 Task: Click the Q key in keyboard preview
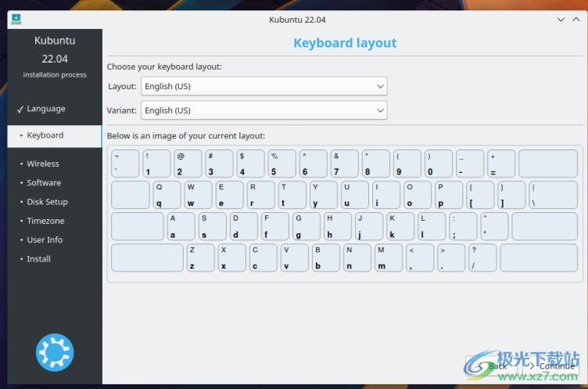coord(167,195)
